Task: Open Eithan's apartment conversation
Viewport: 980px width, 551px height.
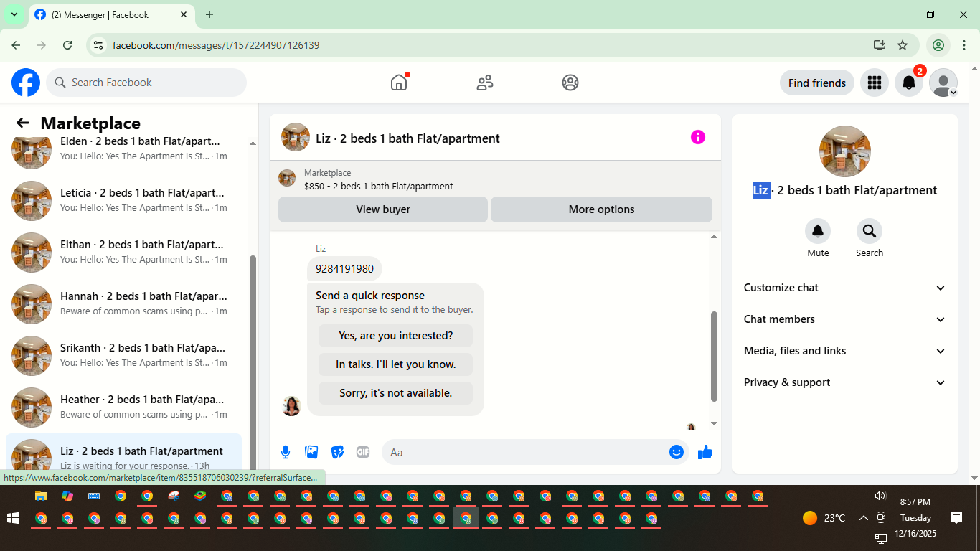Action: [123, 252]
